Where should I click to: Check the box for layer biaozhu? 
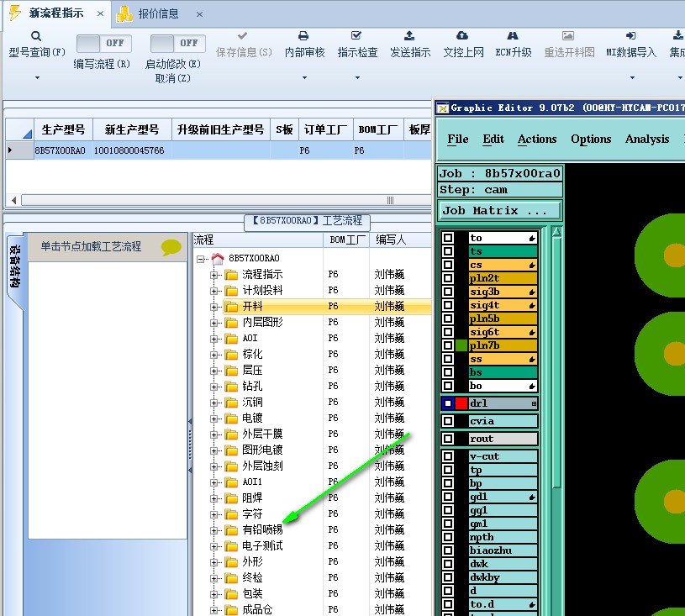click(448, 550)
